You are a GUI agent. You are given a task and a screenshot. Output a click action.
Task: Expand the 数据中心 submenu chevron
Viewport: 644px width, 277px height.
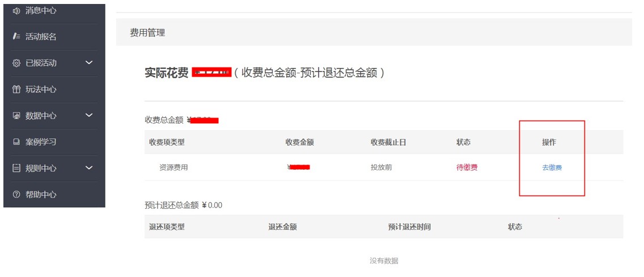(x=89, y=115)
